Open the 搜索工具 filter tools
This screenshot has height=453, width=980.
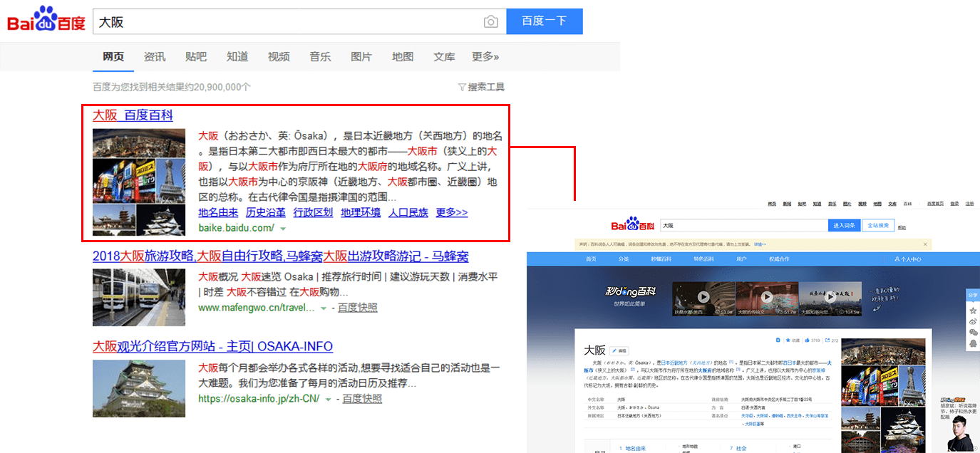click(x=481, y=87)
